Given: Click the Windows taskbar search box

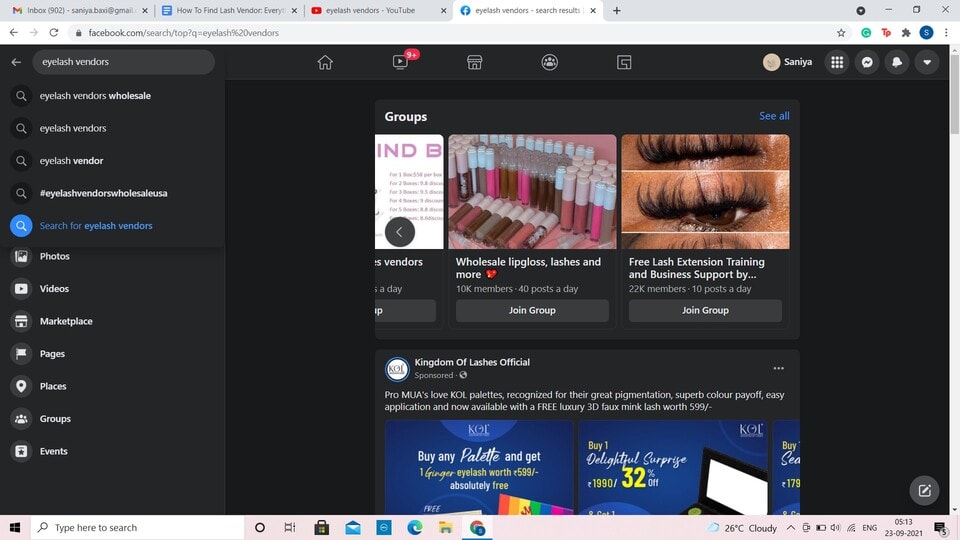Looking at the screenshot, I should (x=137, y=527).
